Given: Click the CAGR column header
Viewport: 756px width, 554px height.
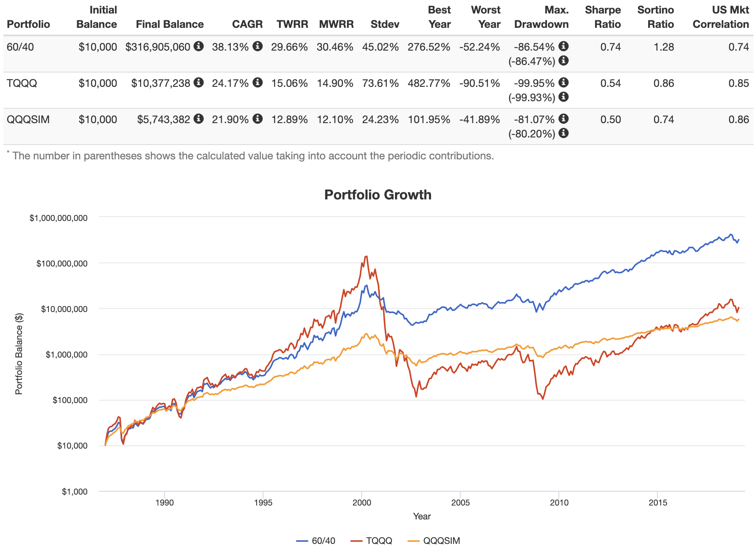Looking at the screenshot, I should (247, 24).
